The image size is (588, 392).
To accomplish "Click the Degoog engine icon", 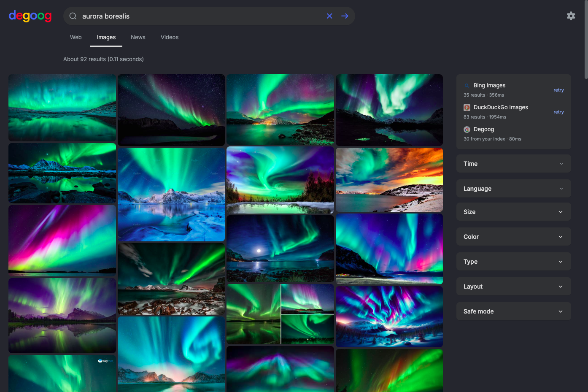I will pos(467,130).
